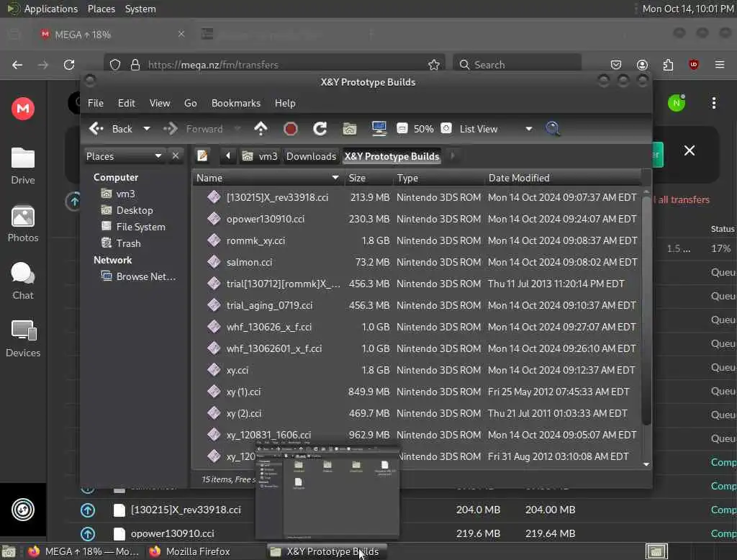Click the file list vertical scrollbar
Screen dimensions: 737x560
click(646, 310)
